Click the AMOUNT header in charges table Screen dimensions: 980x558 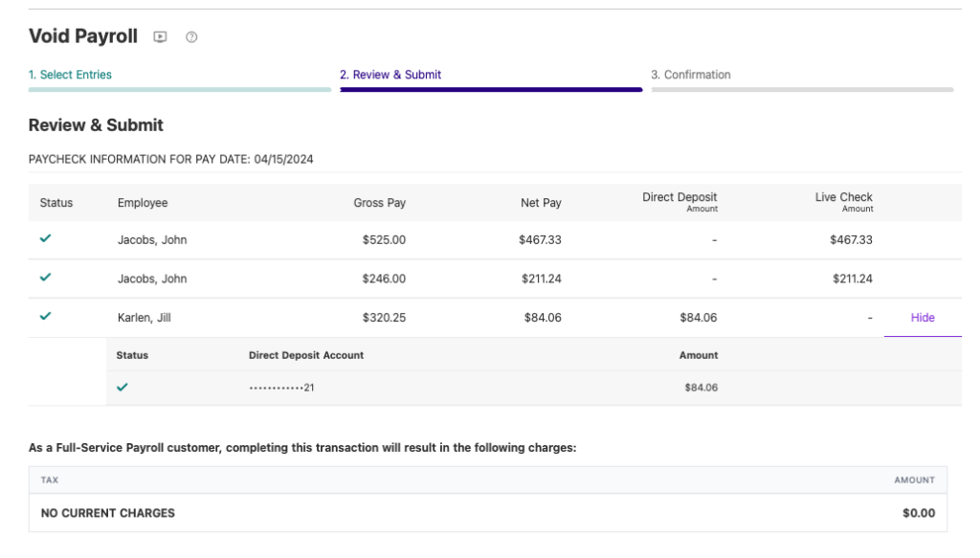click(914, 480)
